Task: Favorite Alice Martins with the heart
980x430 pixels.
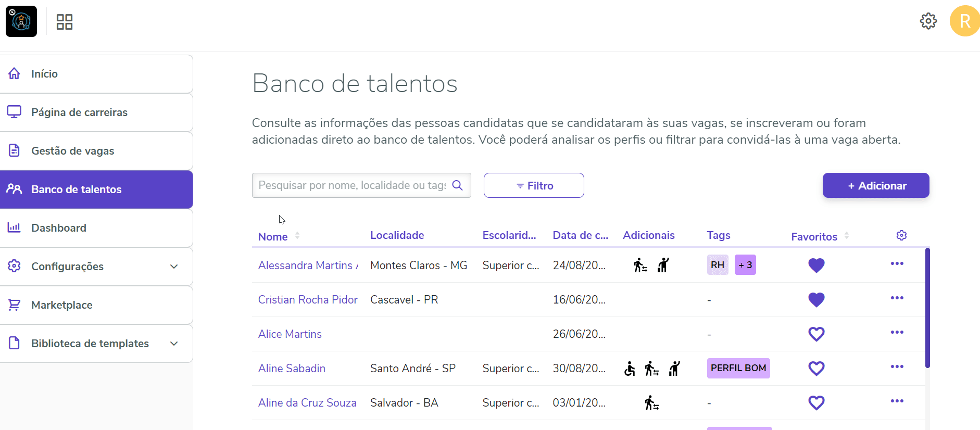Action: coord(816,334)
